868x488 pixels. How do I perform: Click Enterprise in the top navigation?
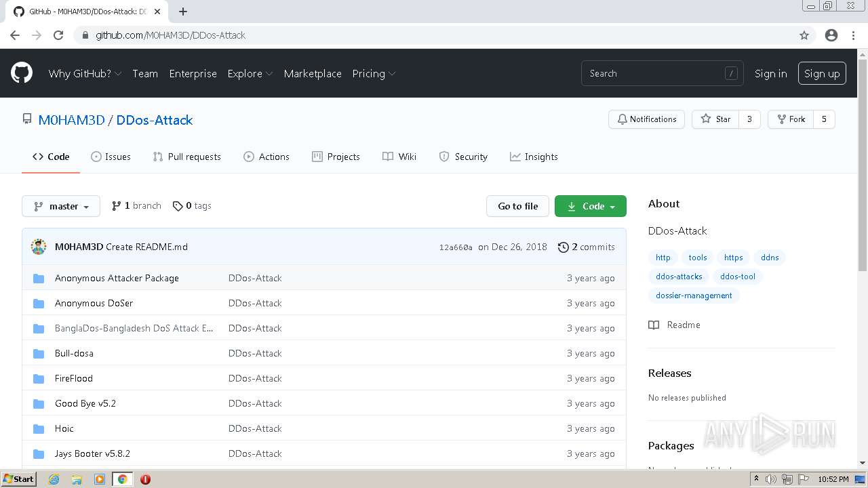193,73
